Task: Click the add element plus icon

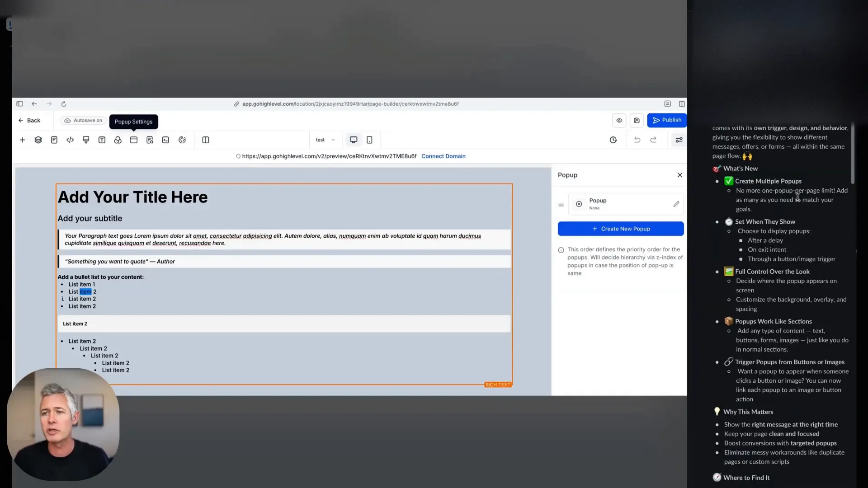Action: (23, 140)
